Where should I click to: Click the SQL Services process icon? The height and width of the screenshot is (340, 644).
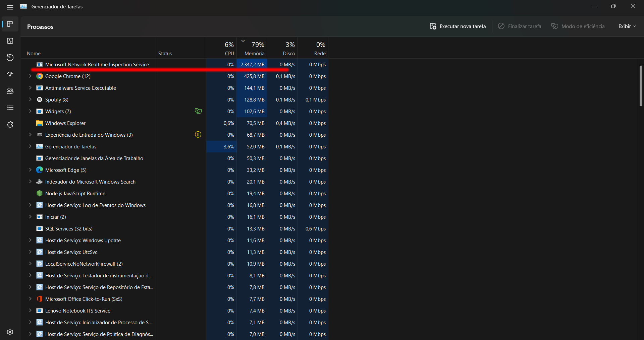40,229
